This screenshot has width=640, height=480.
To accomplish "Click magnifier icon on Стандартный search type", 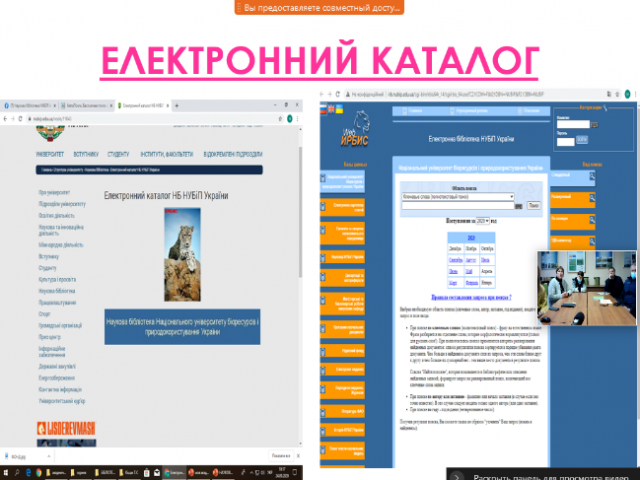I will pyautogui.click(x=592, y=176).
